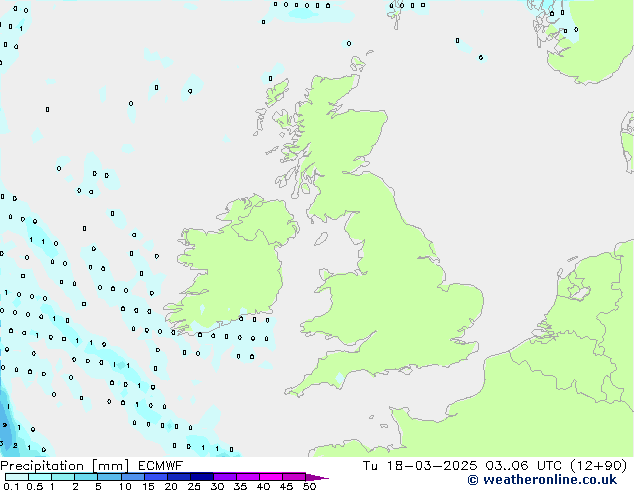This screenshot has width=634, height=490.
Task: Select the 45–50 mm legend color swatch
Action: pyautogui.click(x=294, y=477)
